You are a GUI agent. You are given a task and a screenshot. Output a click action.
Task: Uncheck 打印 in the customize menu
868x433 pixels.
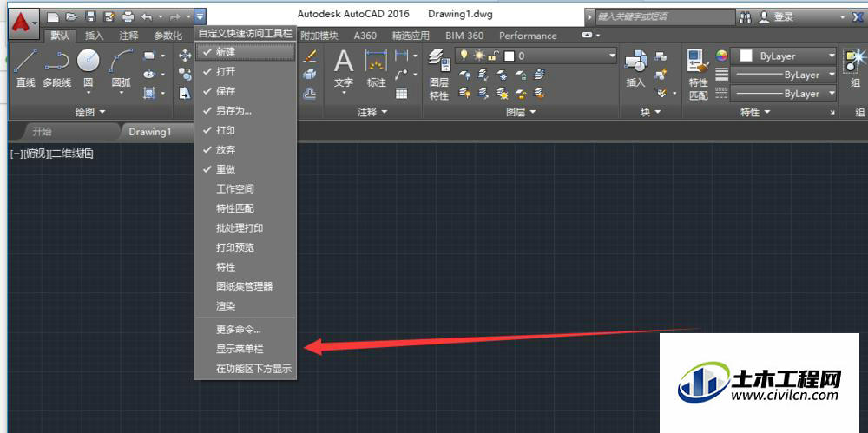pos(246,130)
